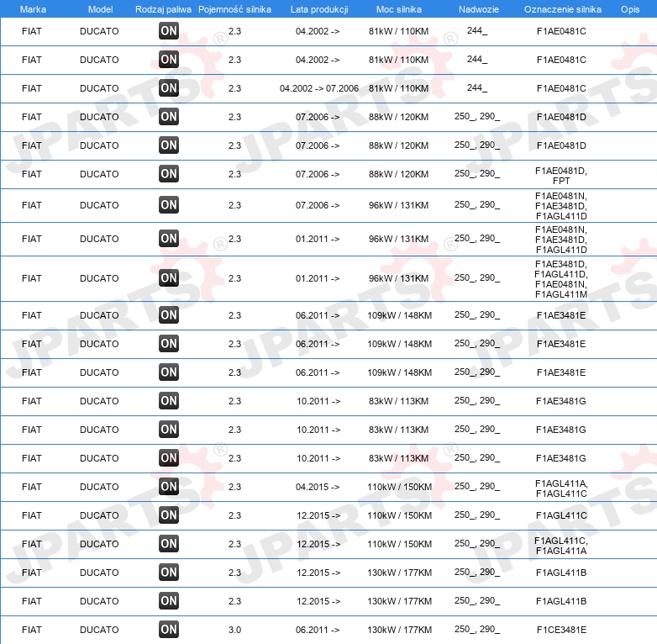Select the 'F1CE3481E' engine code cell
Image resolution: width=657 pixels, height=644 pixels.
pyautogui.click(x=561, y=630)
